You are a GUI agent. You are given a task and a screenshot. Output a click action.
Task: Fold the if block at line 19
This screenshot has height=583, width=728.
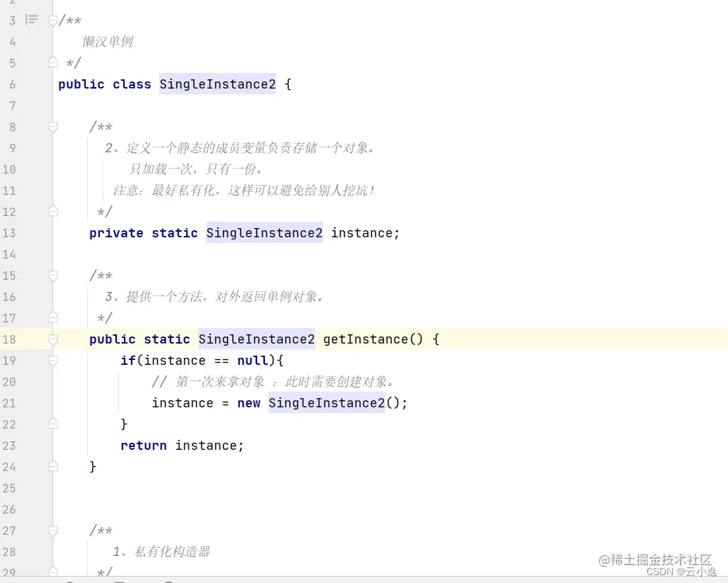click(53, 361)
